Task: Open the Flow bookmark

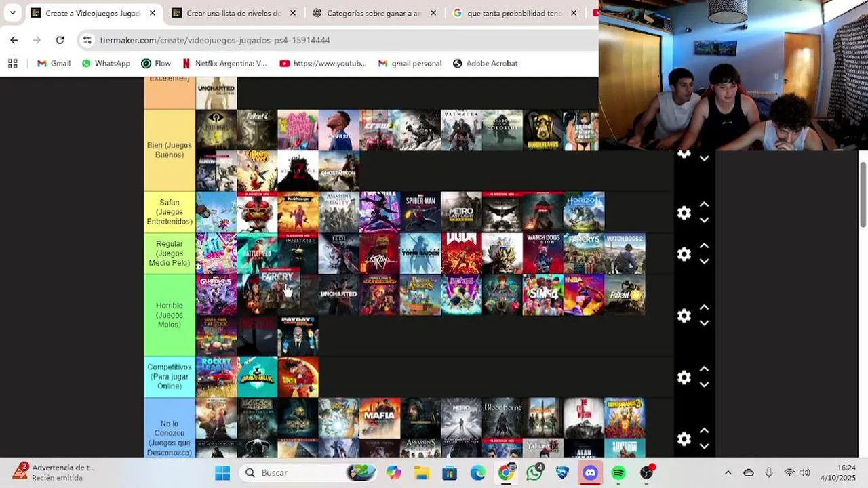Action: pyautogui.click(x=156, y=63)
